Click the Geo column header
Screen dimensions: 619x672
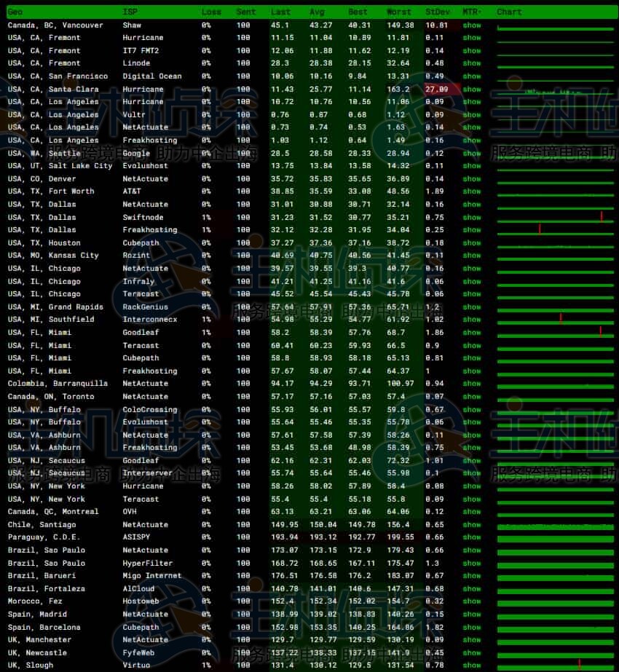click(x=15, y=12)
